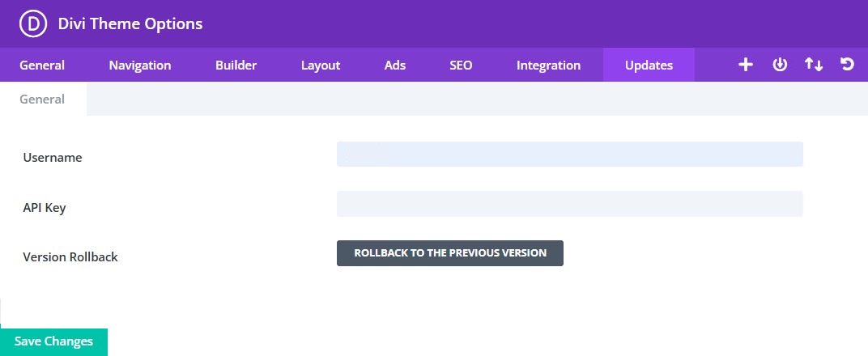This screenshot has width=868, height=356.
Task: Click the power symbol icon
Action: [780, 65]
